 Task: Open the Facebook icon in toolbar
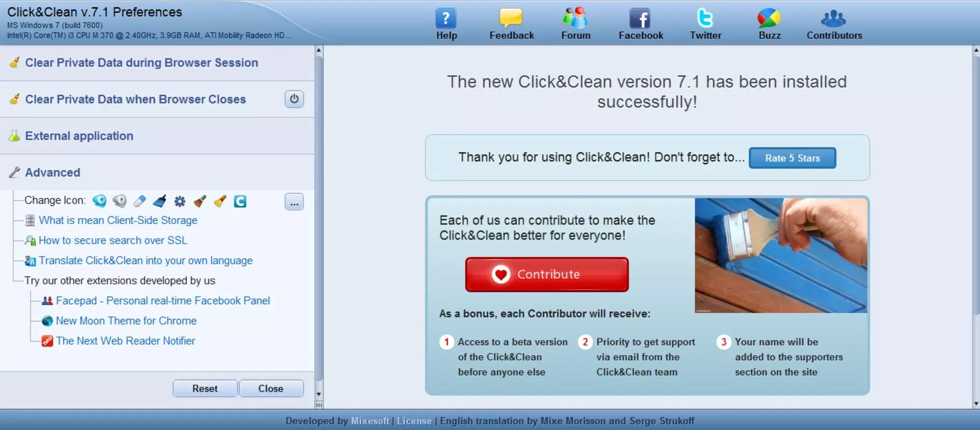[x=640, y=19]
